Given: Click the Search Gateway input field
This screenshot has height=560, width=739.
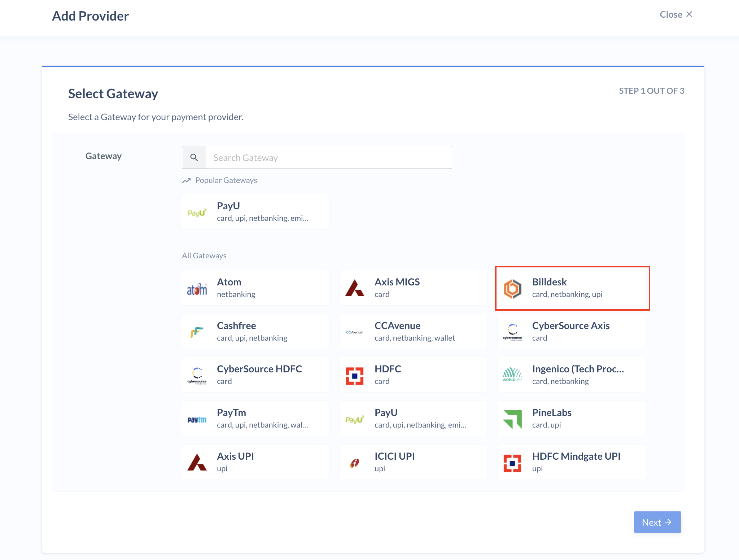Looking at the screenshot, I should pos(329,157).
